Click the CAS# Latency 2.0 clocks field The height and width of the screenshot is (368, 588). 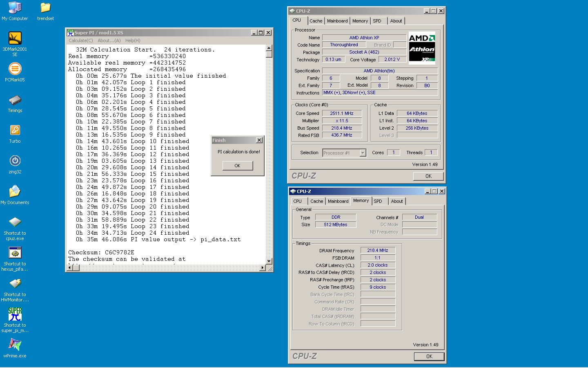[378, 265]
